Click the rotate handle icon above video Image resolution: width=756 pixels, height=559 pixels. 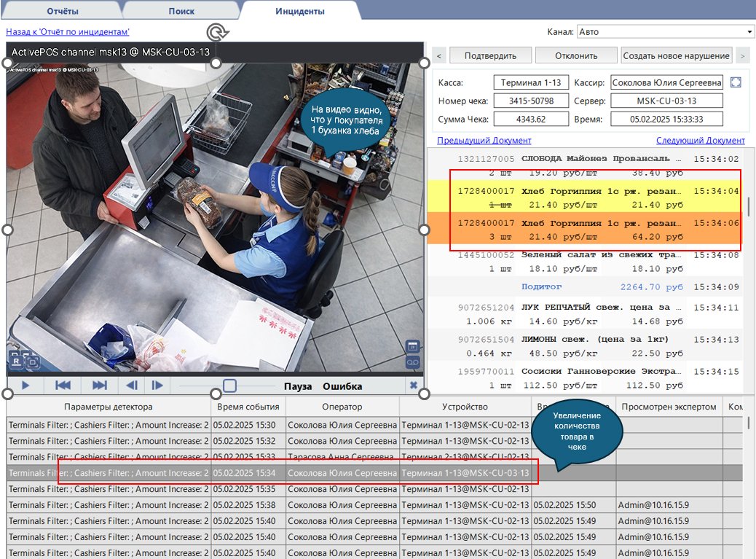click(216, 33)
